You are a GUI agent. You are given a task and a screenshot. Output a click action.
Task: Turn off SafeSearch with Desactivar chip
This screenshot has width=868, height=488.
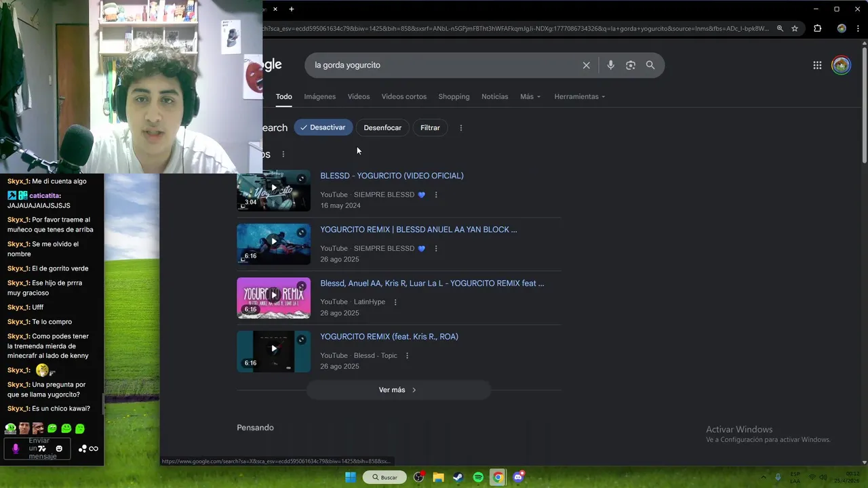(323, 127)
